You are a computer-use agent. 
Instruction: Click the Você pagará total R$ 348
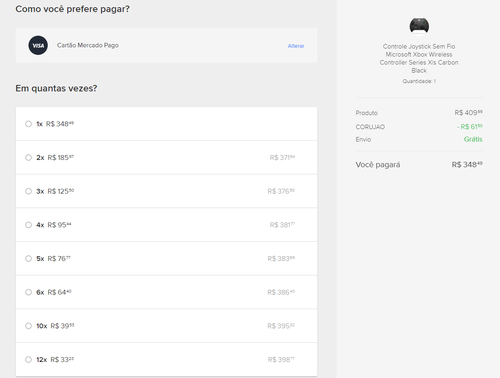467,165
